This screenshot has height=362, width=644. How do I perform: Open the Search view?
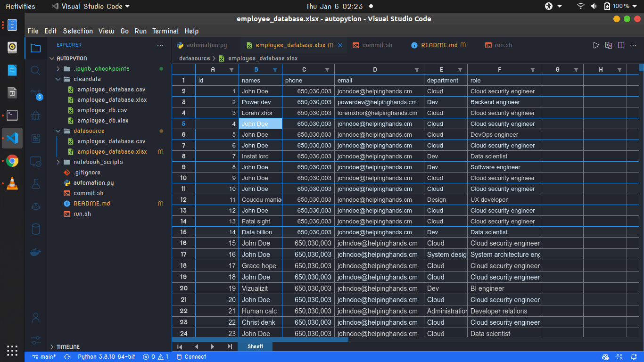coord(36,70)
